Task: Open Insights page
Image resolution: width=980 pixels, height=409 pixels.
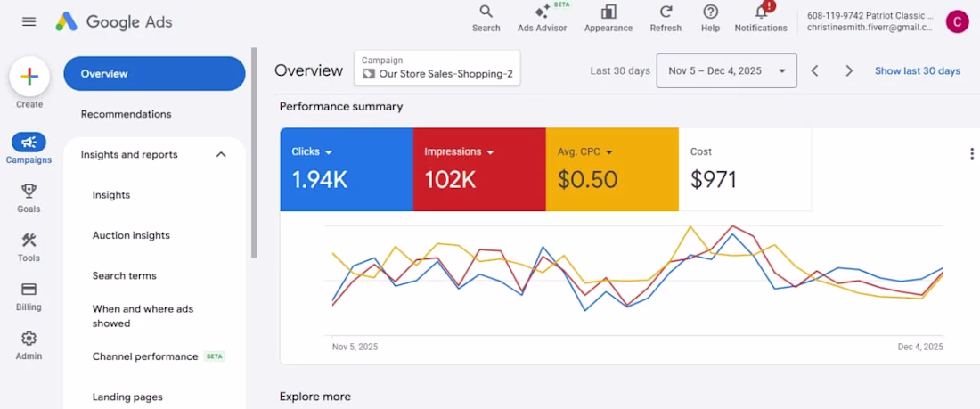Action: click(x=111, y=195)
